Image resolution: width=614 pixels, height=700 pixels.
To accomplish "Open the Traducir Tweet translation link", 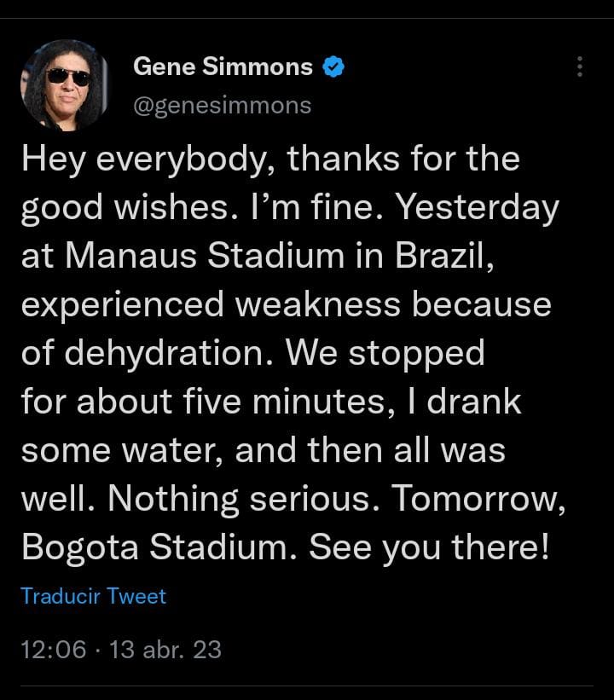I will pos(93,597).
